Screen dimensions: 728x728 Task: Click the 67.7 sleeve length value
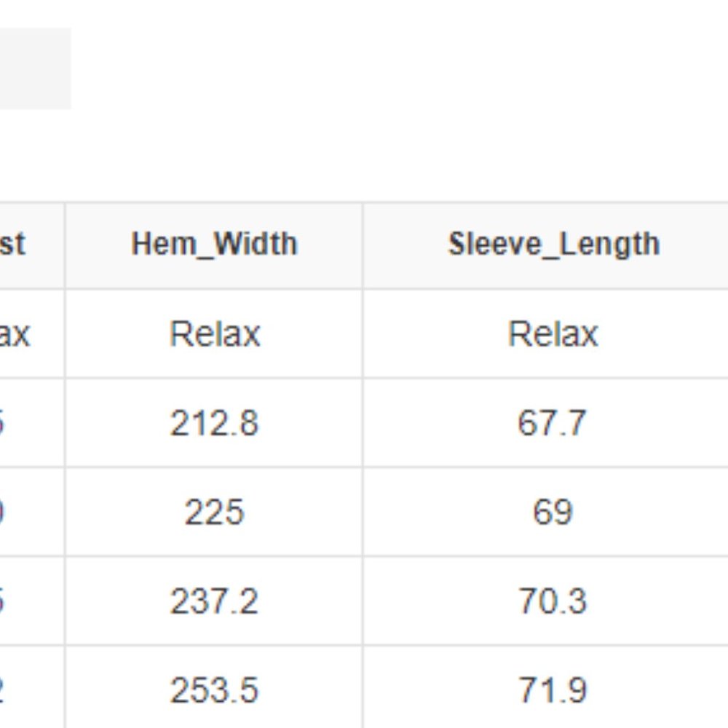tap(552, 423)
